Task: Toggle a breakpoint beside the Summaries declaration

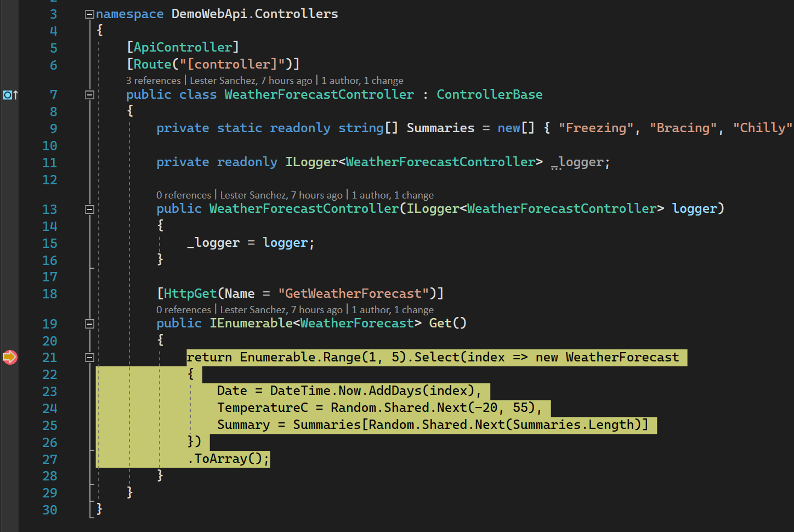Action: 9,128
